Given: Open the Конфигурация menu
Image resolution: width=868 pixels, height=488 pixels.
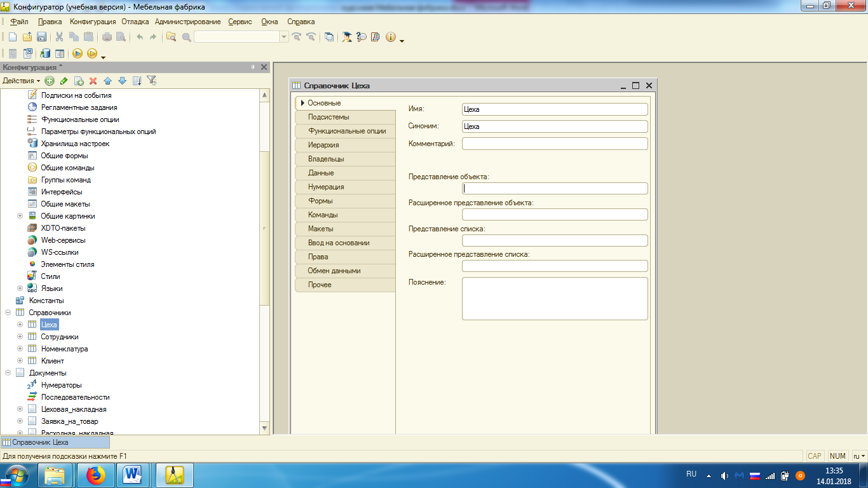Looking at the screenshot, I should tap(93, 22).
